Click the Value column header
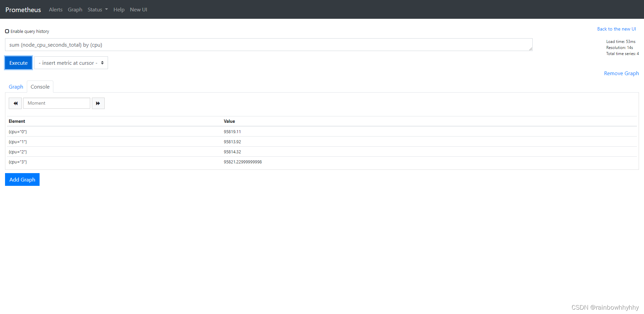The height and width of the screenshot is (314, 644). pos(229,121)
